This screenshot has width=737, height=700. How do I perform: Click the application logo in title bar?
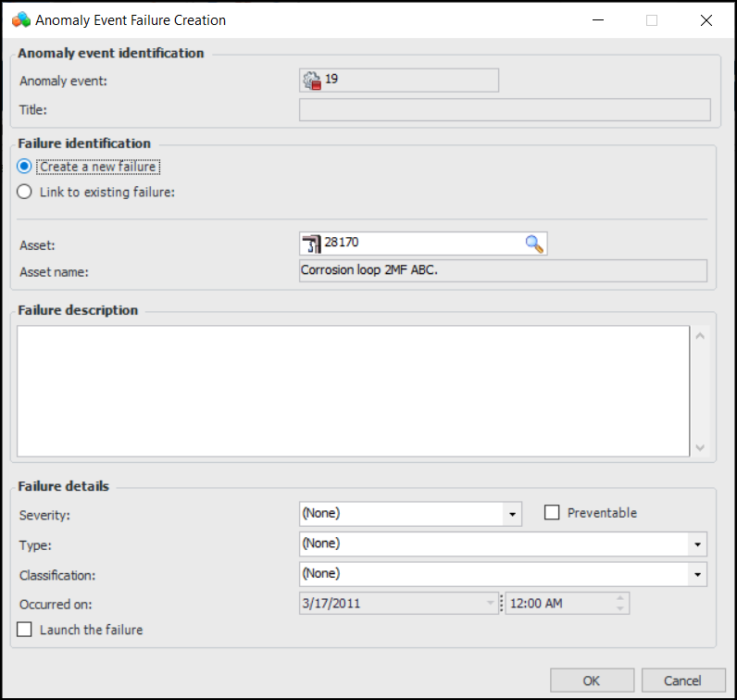point(21,20)
